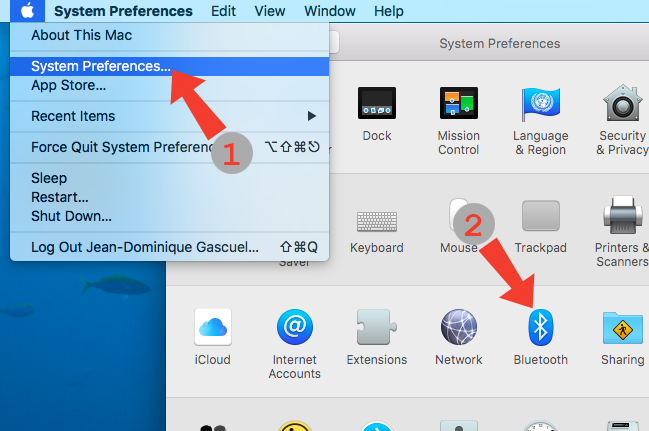Image resolution: width=649 pixels, height=431 pixels.
Task: Open Keyboard preferences icon
Action: pyautogui.click(x=377, y=222)
